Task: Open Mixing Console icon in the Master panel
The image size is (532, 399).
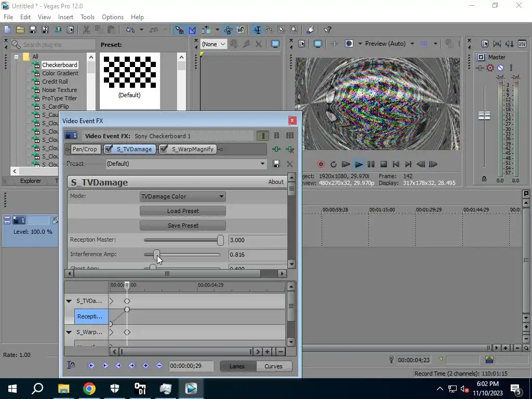Action: [522, 44]
